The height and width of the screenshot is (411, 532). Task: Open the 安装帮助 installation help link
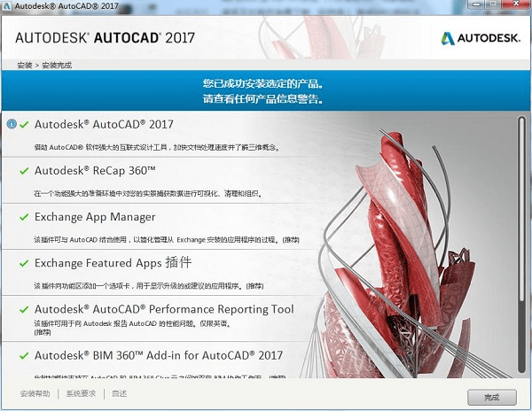pyautogui.click(x=35, y=393)
